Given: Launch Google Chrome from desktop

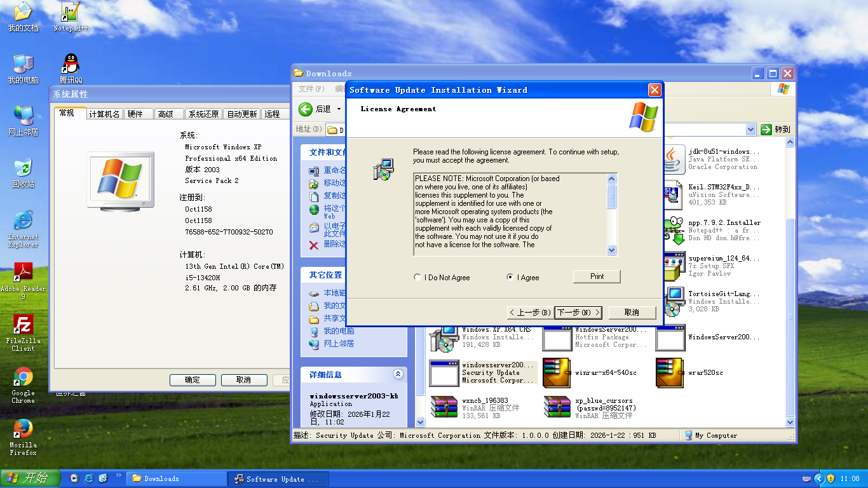Looking at the screenshot, I should point(23,377).
